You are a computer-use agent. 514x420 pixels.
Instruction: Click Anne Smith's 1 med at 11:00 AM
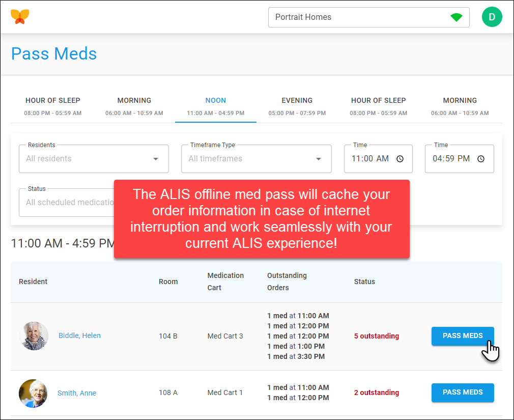(x=298, y=387)
